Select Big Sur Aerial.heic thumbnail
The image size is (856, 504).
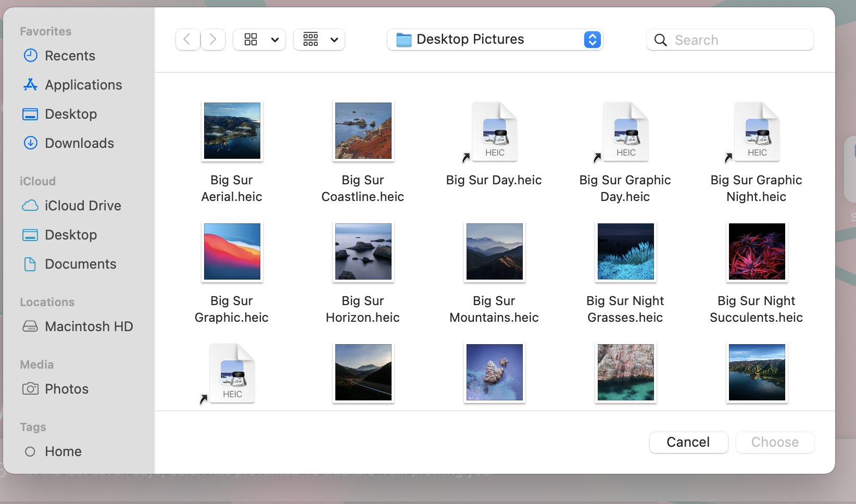point(232,131)
